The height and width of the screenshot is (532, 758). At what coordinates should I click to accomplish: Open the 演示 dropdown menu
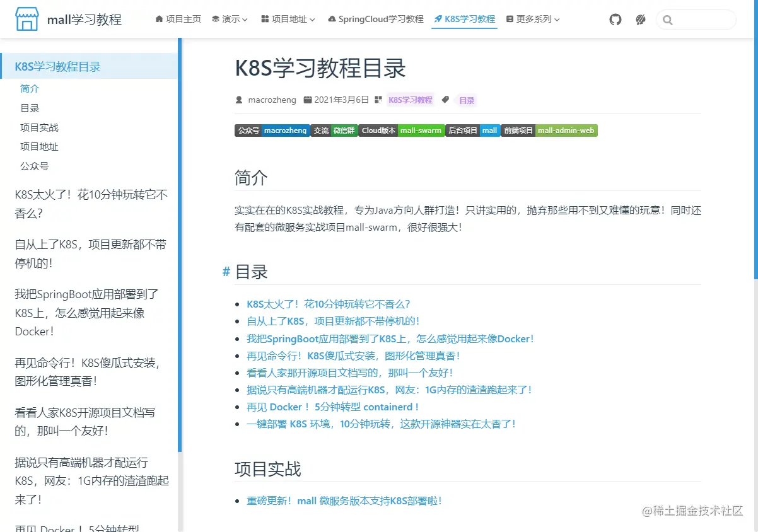coord(230,19)
